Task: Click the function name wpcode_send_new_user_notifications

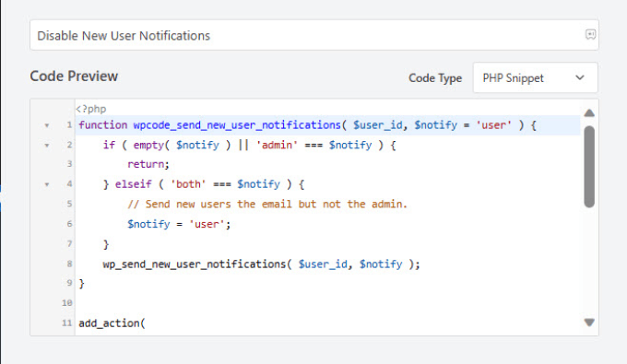Action: click(237, 125)
